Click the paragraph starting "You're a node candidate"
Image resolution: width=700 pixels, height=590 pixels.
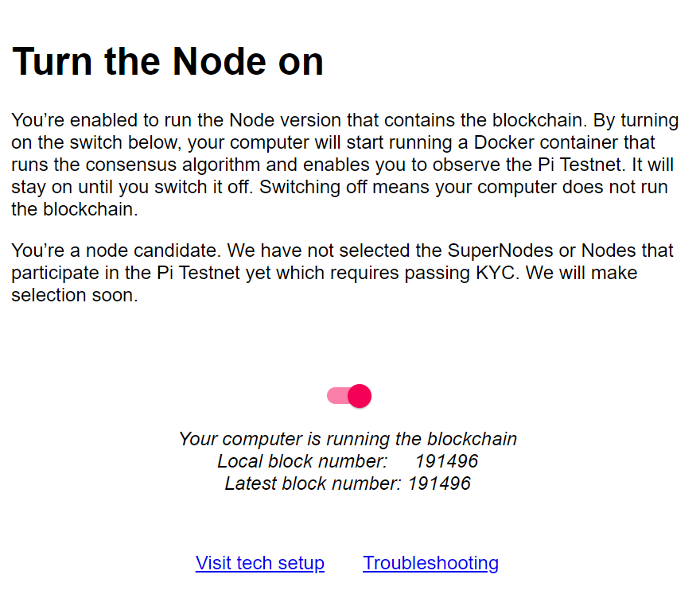(x=342, y=273)
